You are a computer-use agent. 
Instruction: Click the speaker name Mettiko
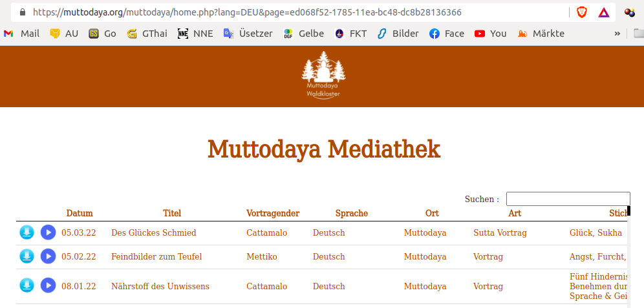pos(262,256)
